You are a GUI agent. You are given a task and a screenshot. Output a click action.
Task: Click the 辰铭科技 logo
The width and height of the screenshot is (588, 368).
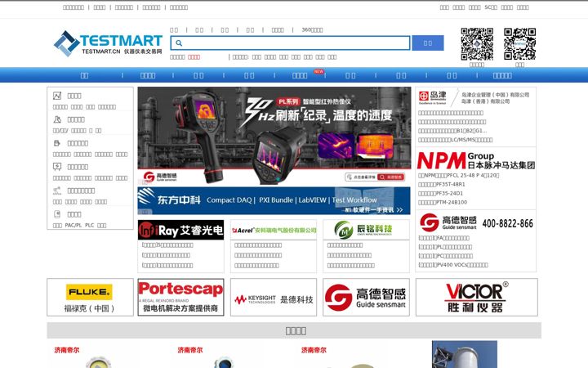(x=366, y=230)
